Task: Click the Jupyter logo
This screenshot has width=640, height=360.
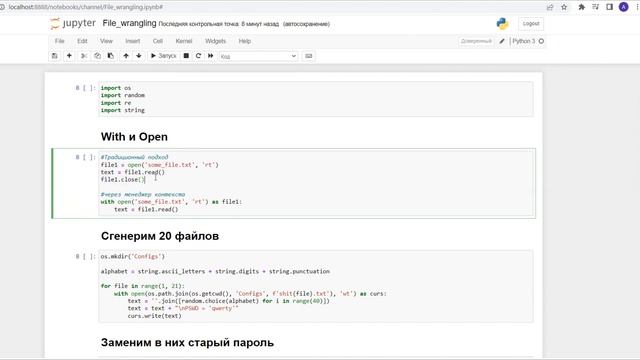Action: tap(73, 24)
